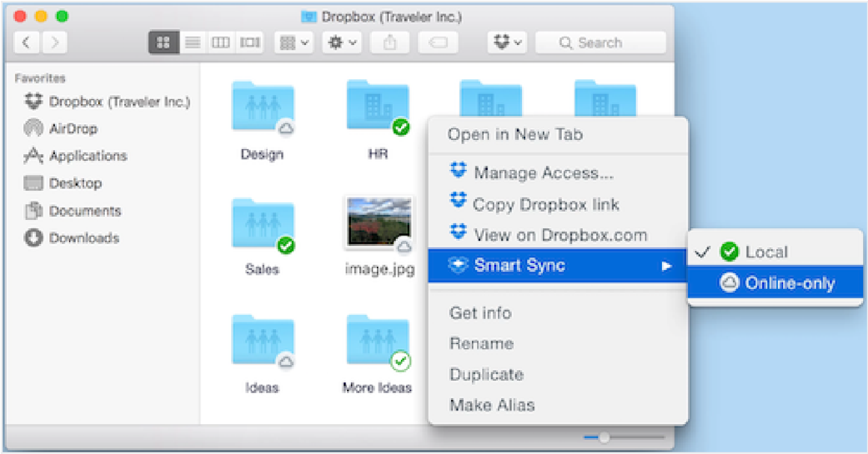The image size is (868, 454).
Task: Click the "Sales" folder name label
Action: coord(262,269)
